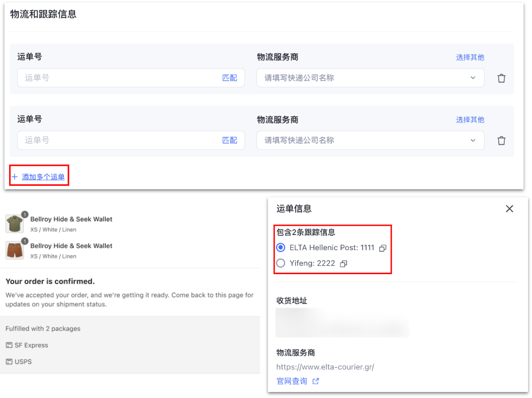Click the 添加多个运单 link

[x=43, y=177]
